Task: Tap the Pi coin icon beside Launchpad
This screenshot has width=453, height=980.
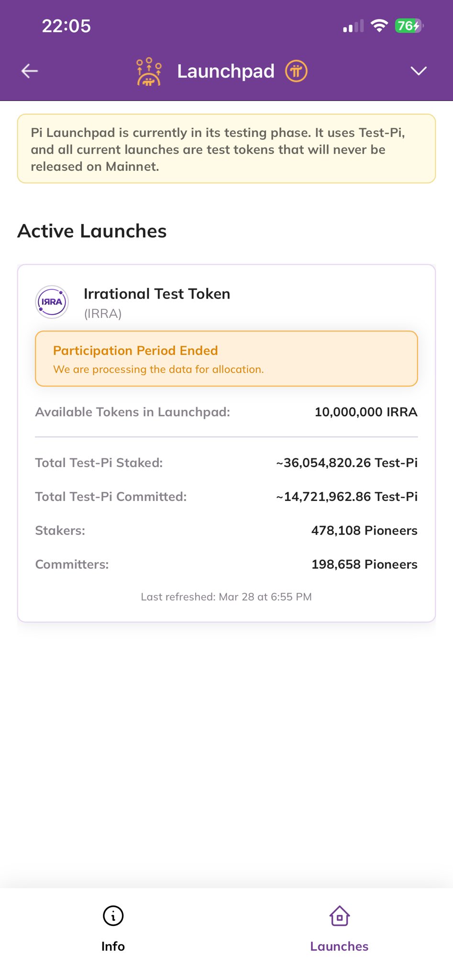Action: click(x=296, y=71)
